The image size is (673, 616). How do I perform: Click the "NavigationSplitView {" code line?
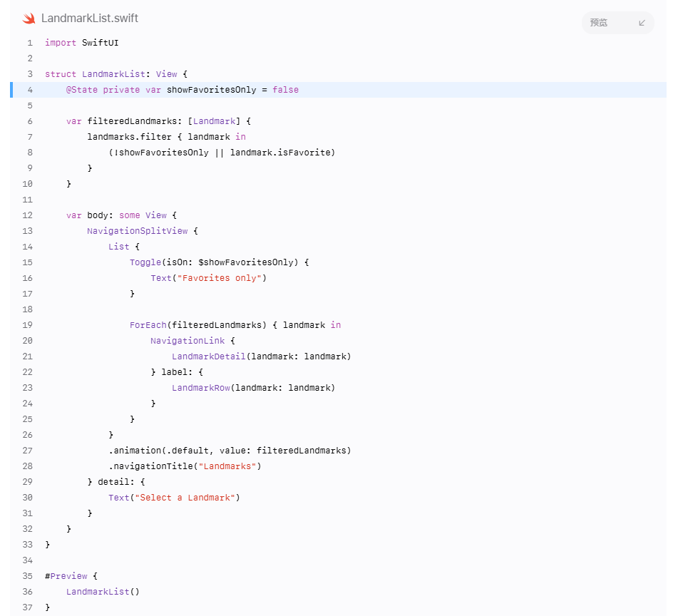[143, 231]
